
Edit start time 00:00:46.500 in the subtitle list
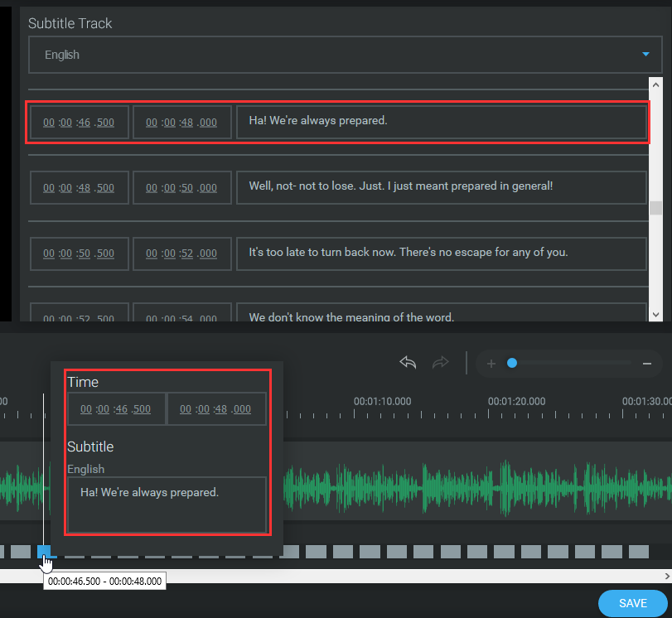point(79,123)
